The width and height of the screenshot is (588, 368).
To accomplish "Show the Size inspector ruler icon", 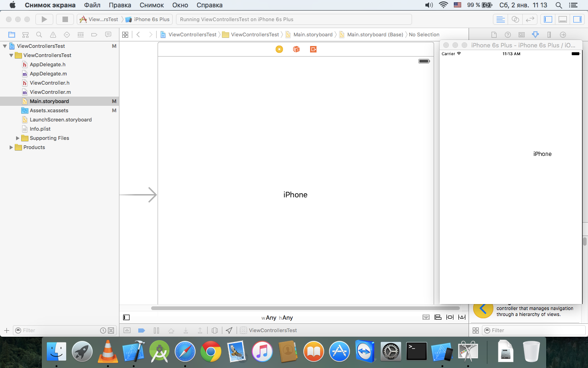I will coord(549,34).
